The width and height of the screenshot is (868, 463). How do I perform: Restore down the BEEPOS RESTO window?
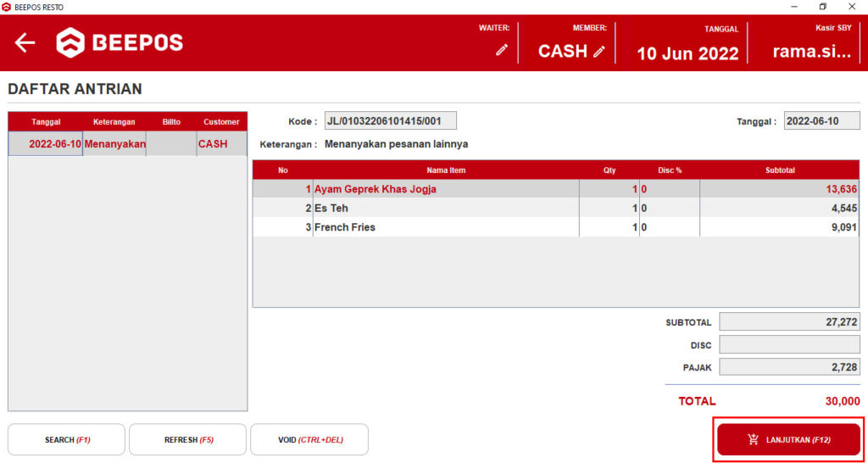coord(823,7)
